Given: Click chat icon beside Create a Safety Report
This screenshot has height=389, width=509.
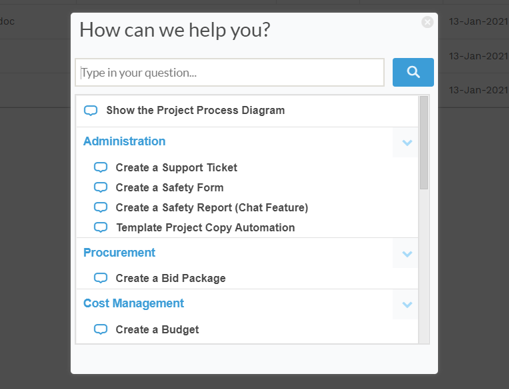Looking at the screenshot, I should click(100, 207).
